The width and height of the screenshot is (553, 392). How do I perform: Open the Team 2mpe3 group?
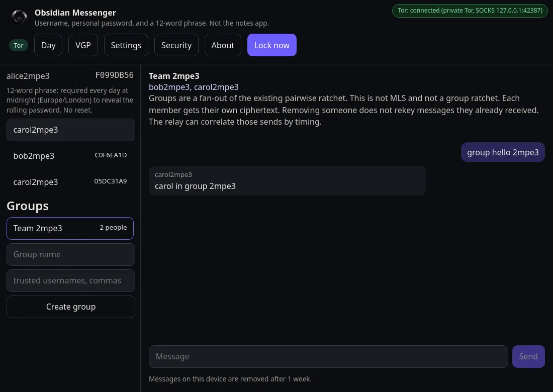70,229
